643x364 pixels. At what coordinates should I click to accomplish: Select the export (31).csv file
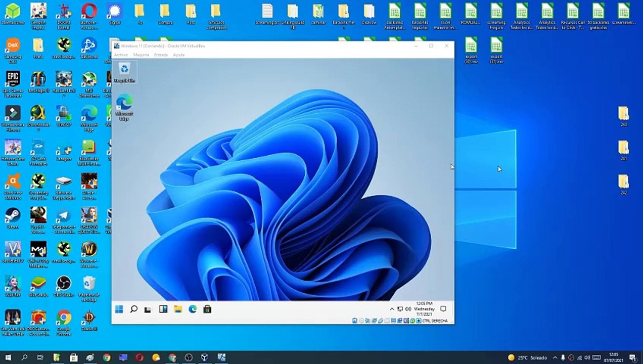(x=496, y=51)
